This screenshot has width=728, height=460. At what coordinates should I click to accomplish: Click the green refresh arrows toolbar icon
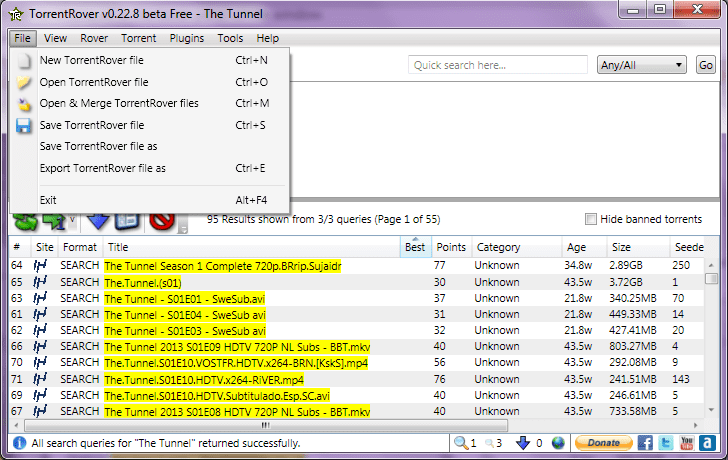point(25,221)
